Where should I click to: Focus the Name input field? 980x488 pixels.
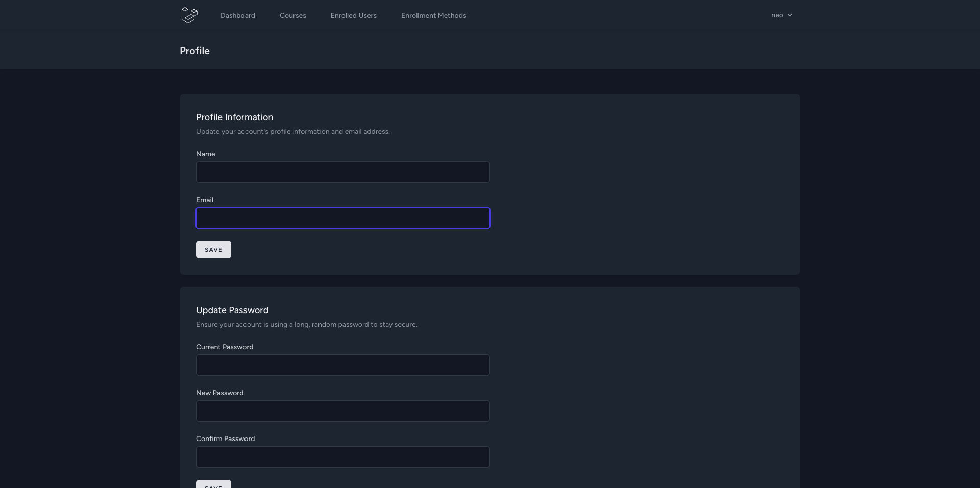[x=343, y=172]
